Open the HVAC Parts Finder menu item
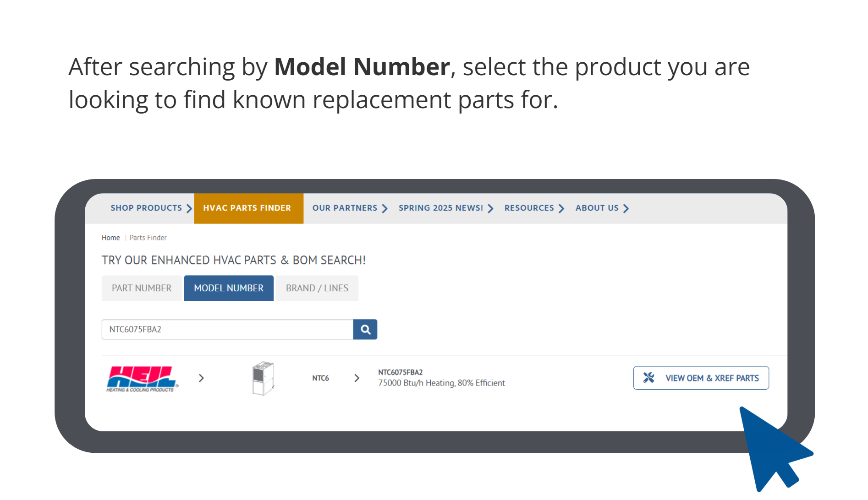868x500 pixels. click(247, 208)
